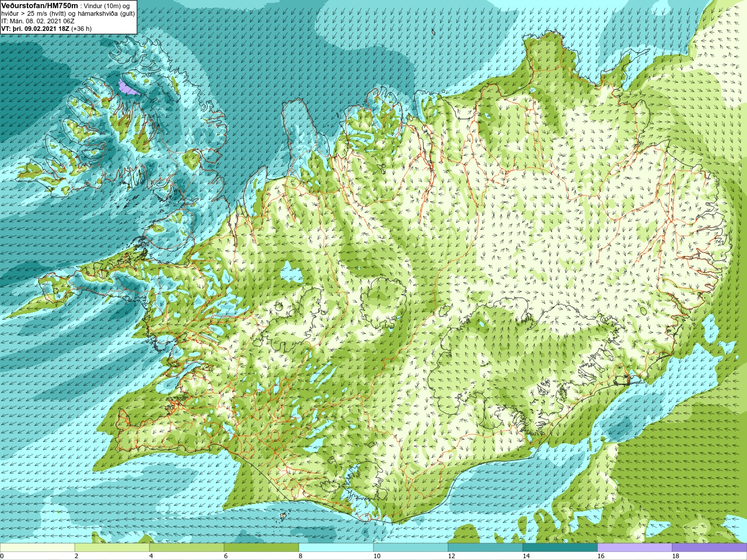Click the deep purple 18+ m/s legend swatch
The height and width of the screenshot is (560, 747).
click(x=710, y=548)
